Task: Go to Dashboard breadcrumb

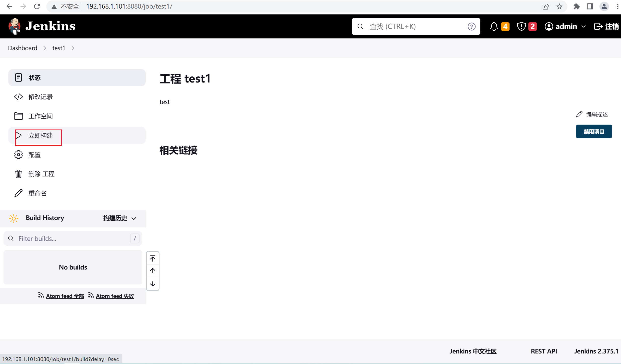Action: (x=23, y=48)
